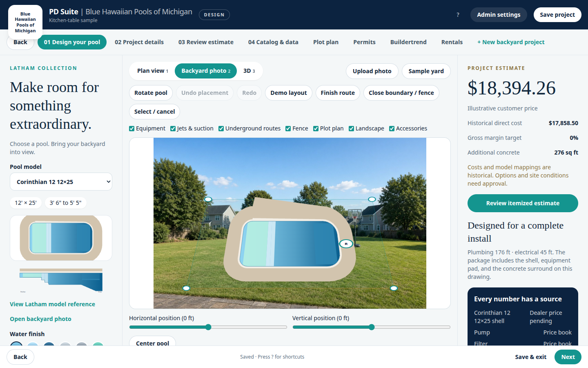Load the Sample yard photo

click(x=426, y=71)
